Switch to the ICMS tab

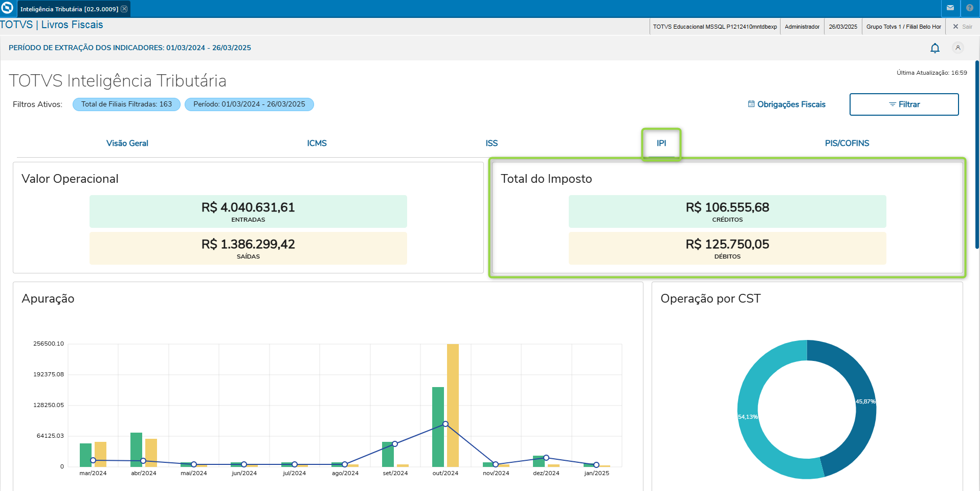(317, 143)
